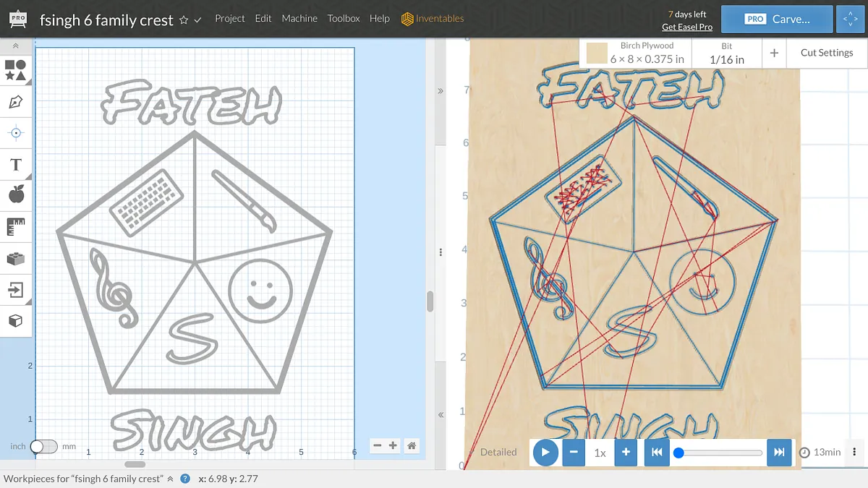Click the 1x simulation speed value
868x488 pixels.
click(x=600, y=453)
